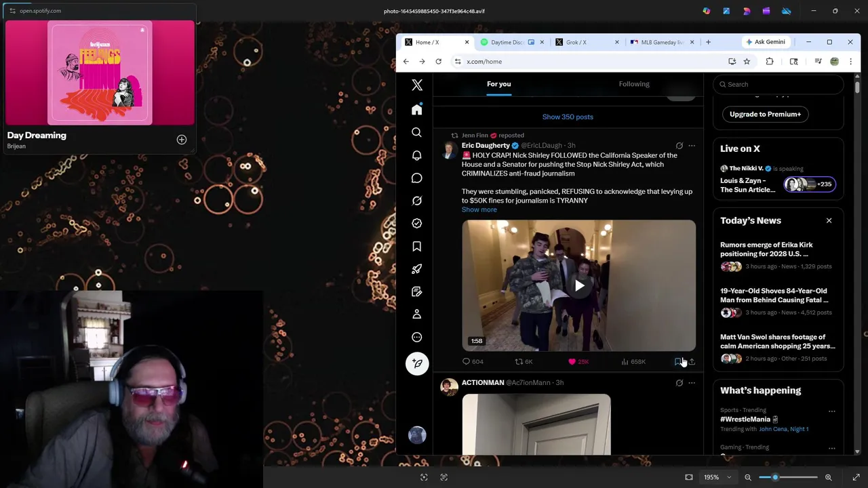Click Grok explain icon on ACTIONMAN post

pyautogui.click(x=679, y=383)
